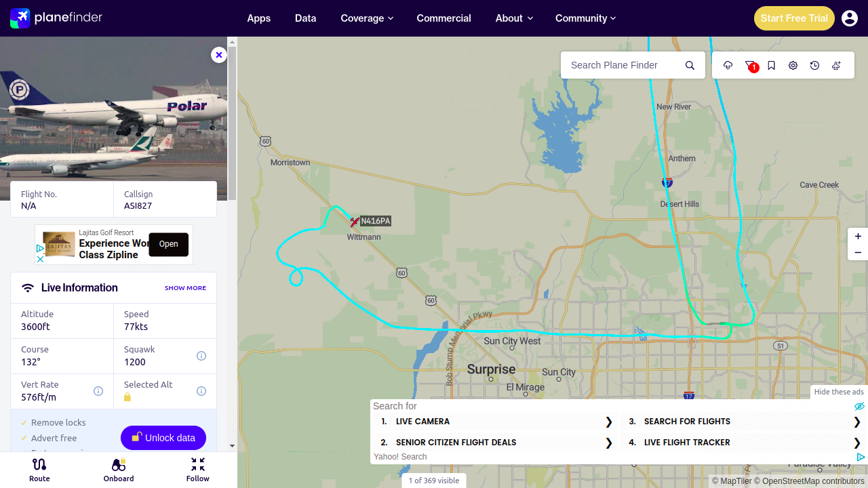
Task: Click the vert rate value 576ft/m
Action: 39,397
